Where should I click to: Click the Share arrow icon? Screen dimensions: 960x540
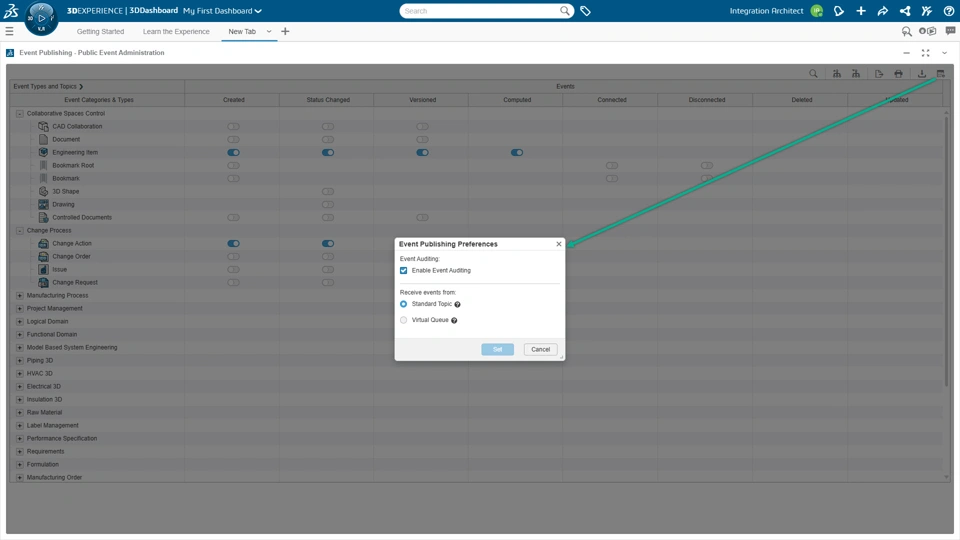(x=883, y=11)
